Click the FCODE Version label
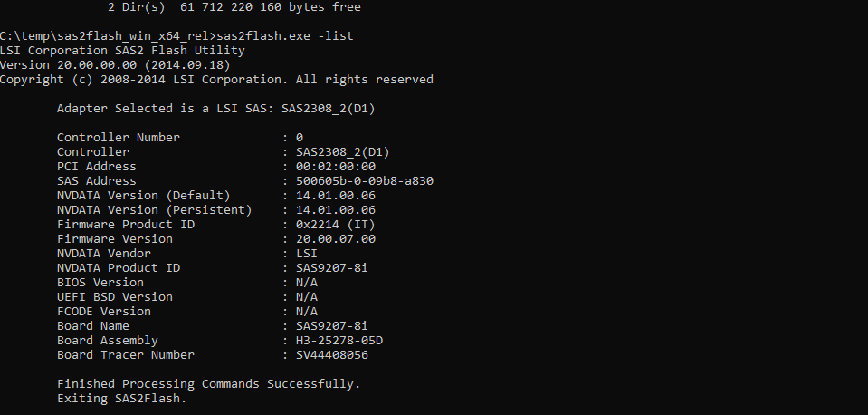This screenshot has width=868, height=415. (103, 311)
